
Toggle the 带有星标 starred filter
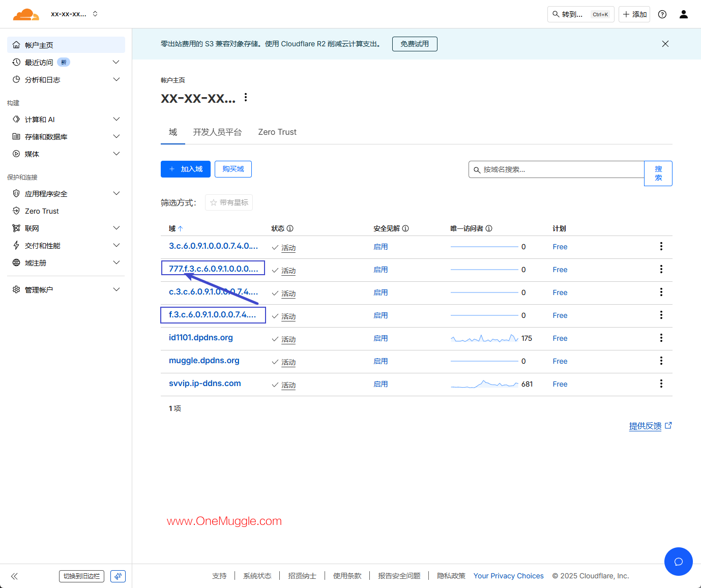(x=229, y=202)
